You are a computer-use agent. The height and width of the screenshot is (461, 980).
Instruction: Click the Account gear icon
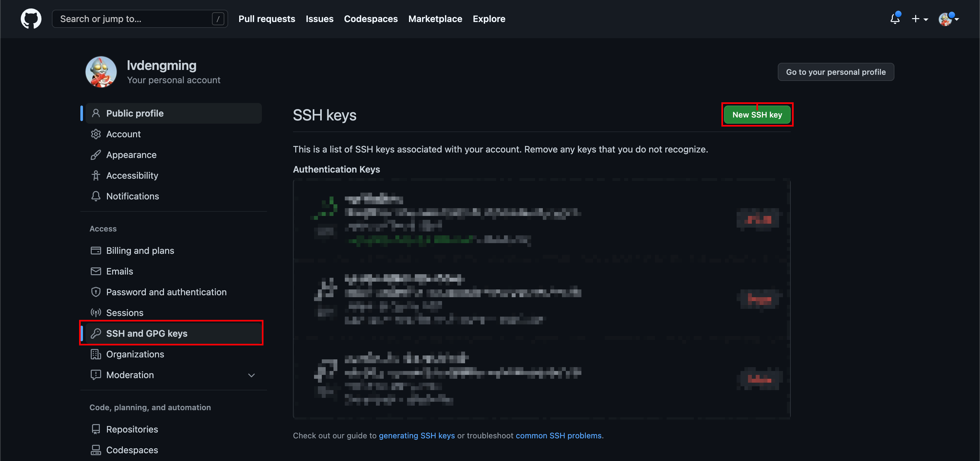[96, 134]
